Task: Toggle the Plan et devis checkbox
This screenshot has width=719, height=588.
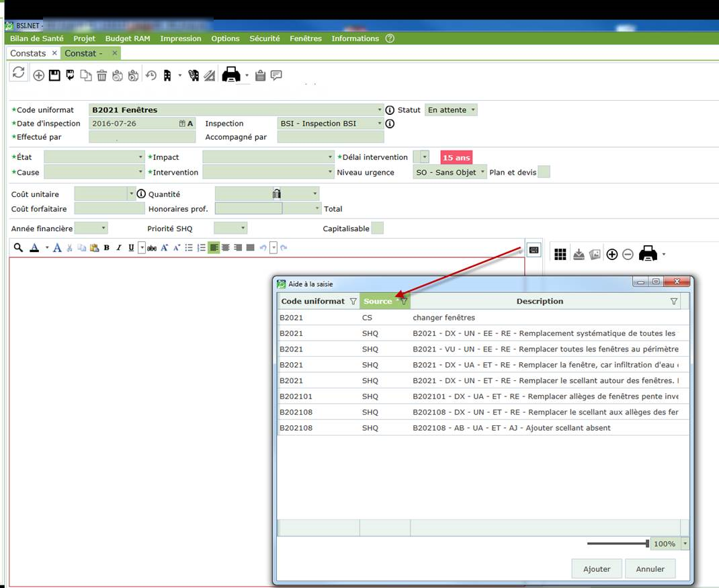Action: point(544,172)
